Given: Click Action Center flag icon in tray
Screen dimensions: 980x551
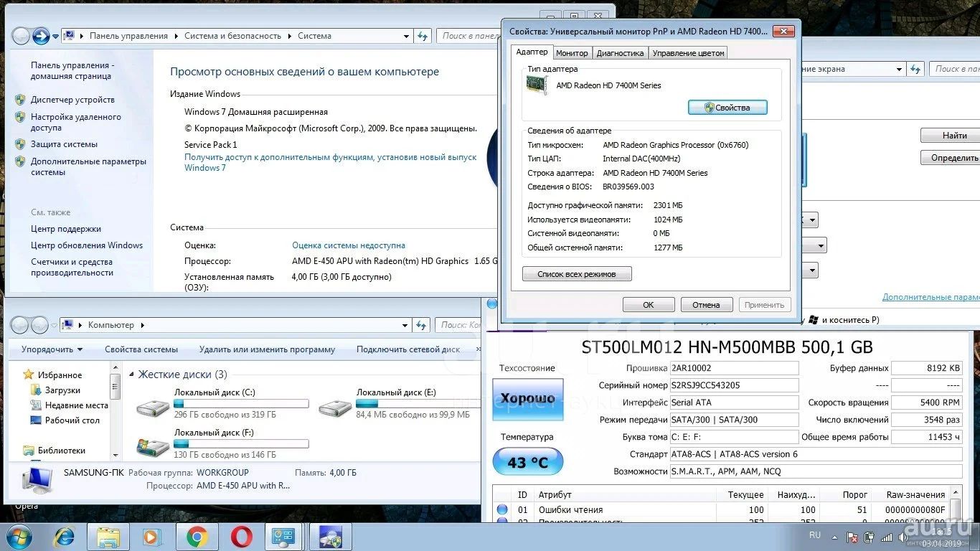Looking at the screenshot, I should 852,537.
